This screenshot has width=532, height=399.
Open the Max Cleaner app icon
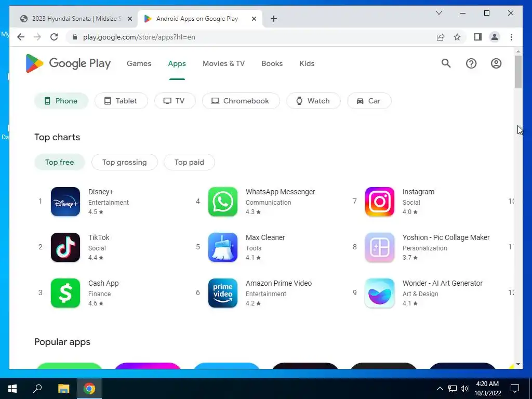pos(223,247)
